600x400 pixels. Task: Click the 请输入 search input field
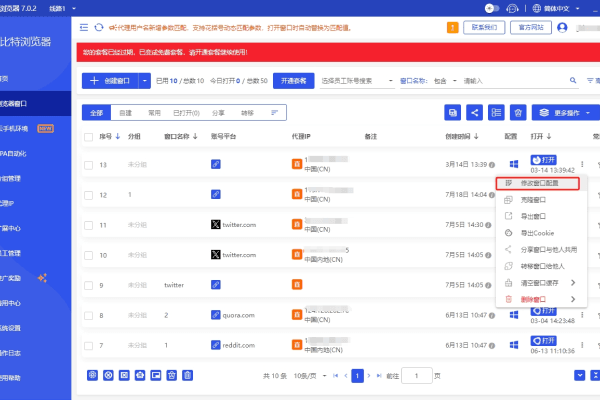point(514,81)
